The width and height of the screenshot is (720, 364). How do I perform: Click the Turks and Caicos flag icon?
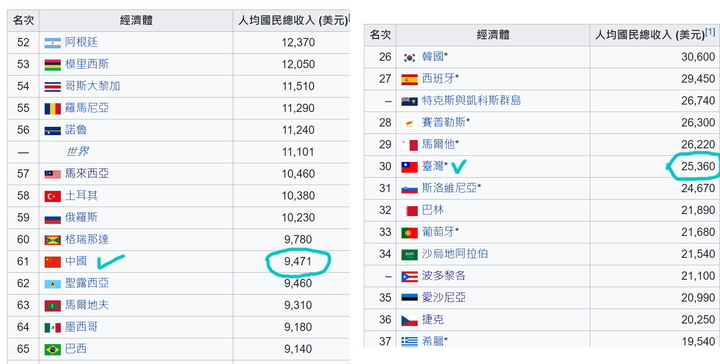click(410, 101)
